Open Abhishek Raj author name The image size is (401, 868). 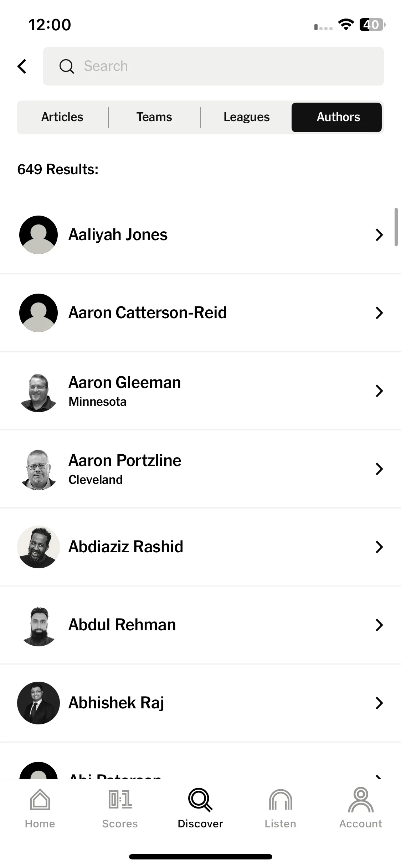[116, 703]
